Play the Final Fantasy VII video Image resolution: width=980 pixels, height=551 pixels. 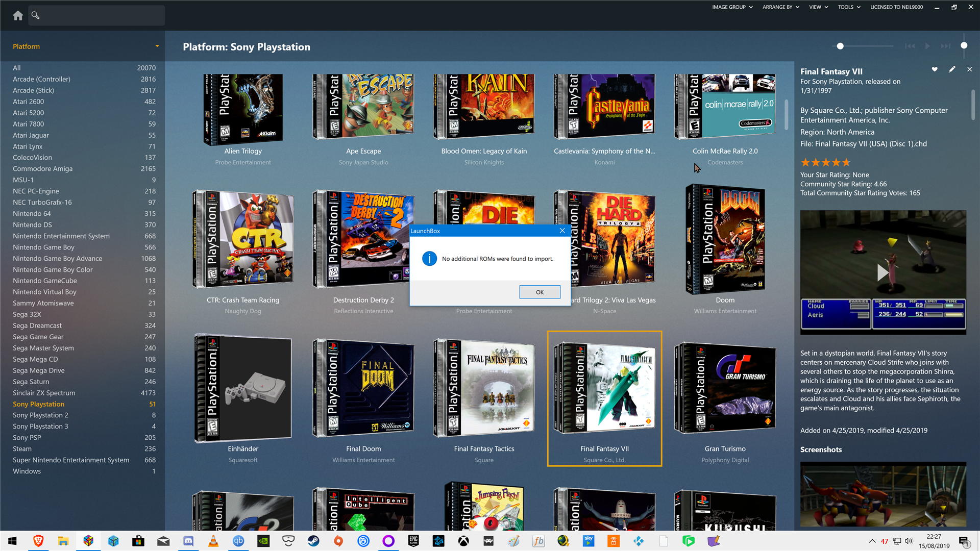point(883,272)
